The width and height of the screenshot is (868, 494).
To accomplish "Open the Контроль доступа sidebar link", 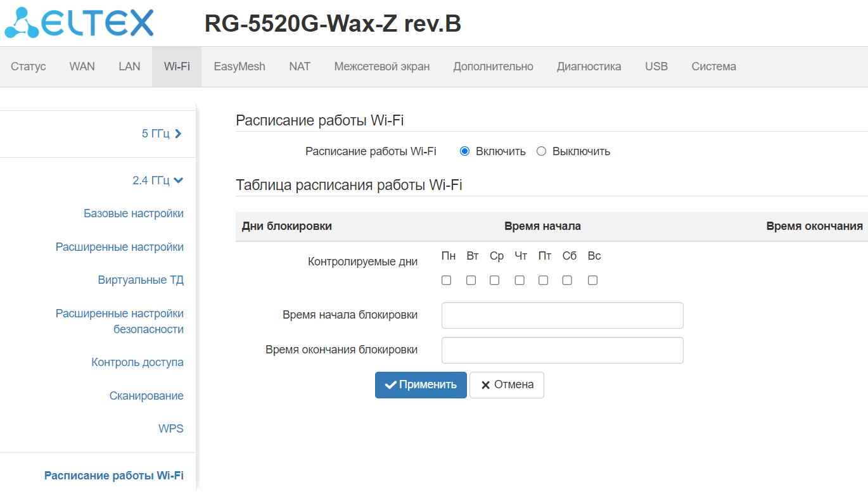I will [137, 362].
